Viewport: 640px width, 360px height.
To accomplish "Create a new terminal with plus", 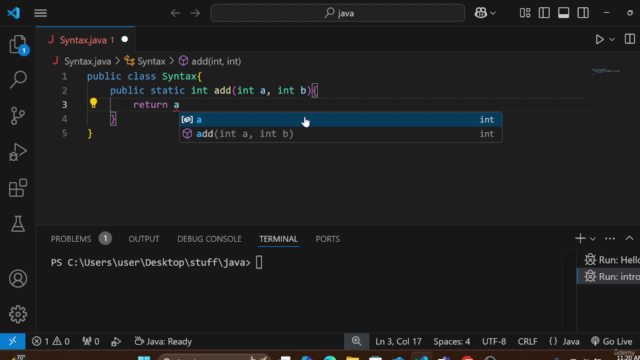I will click(580, 238).
